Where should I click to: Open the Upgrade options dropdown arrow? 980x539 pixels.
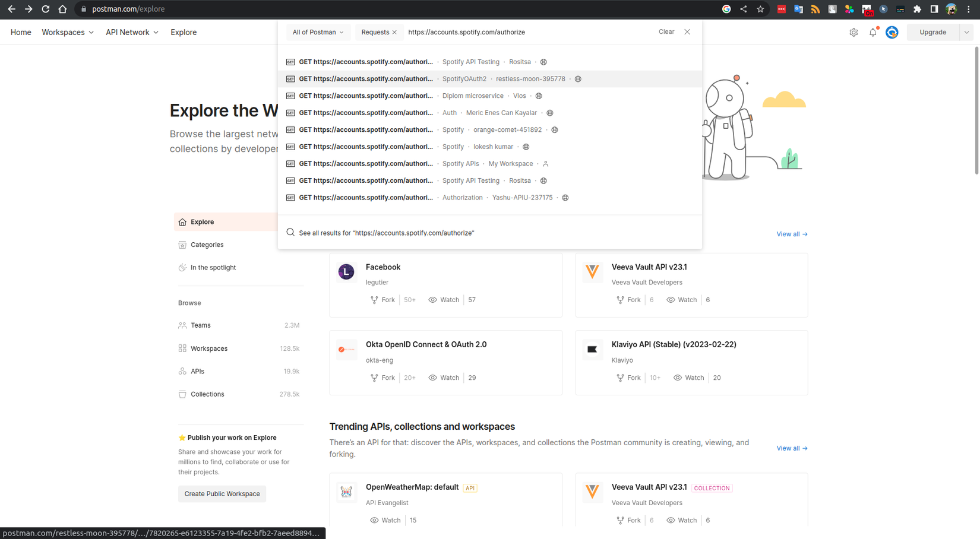click(x=966, y=32)
